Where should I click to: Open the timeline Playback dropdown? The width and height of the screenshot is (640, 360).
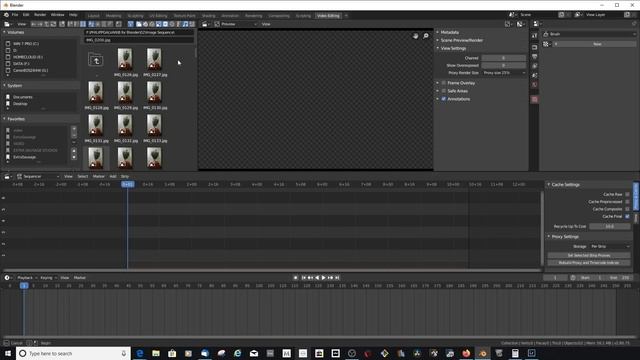click(x=27, y=278)
